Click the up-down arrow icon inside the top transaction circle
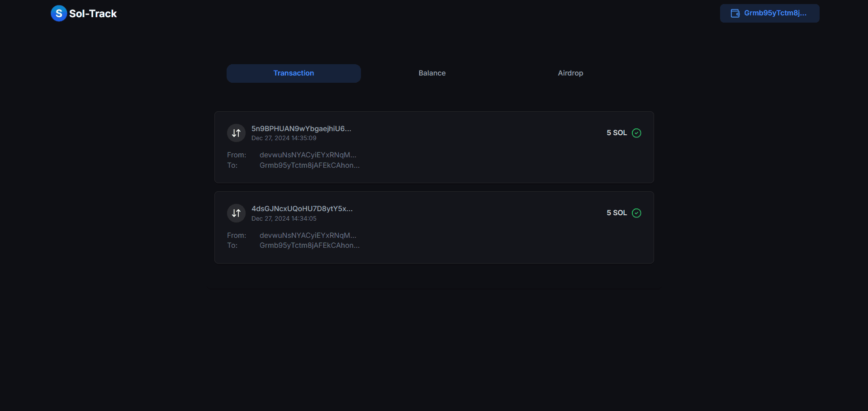The image size is (868, 411). (x=236, y=132)
